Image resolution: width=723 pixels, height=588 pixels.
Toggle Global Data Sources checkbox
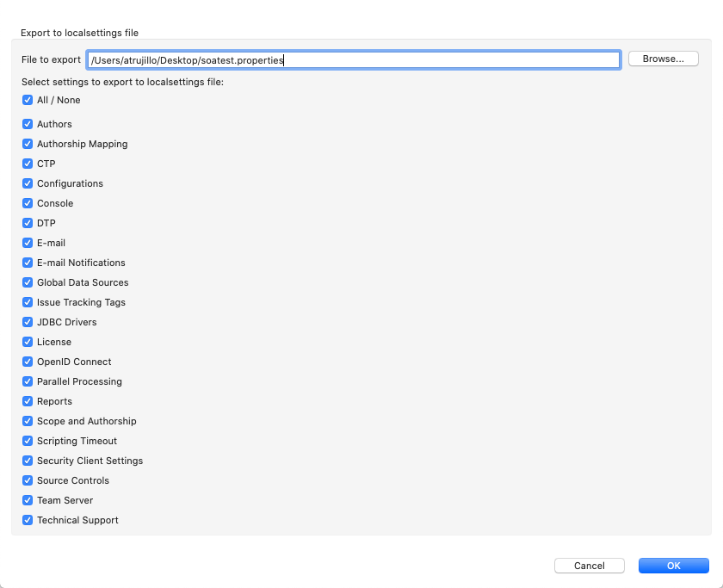coord(28,282)
